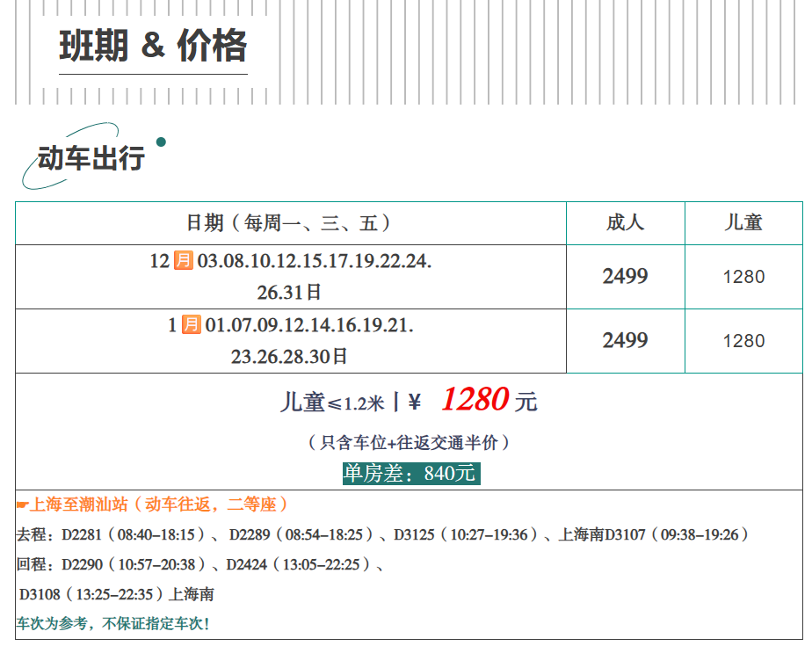Select the January child price 1280

point(743,341)
